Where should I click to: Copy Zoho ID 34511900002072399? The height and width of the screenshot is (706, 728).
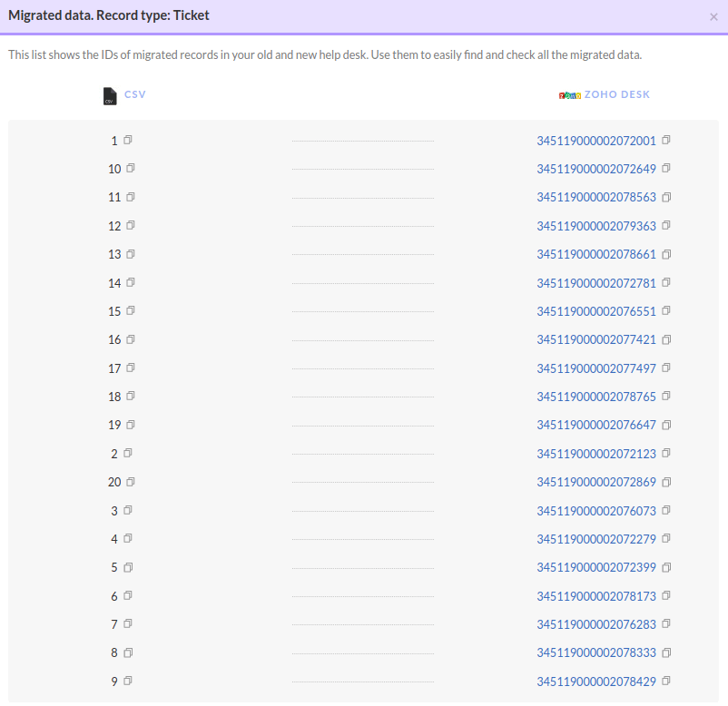click(666, 567)
